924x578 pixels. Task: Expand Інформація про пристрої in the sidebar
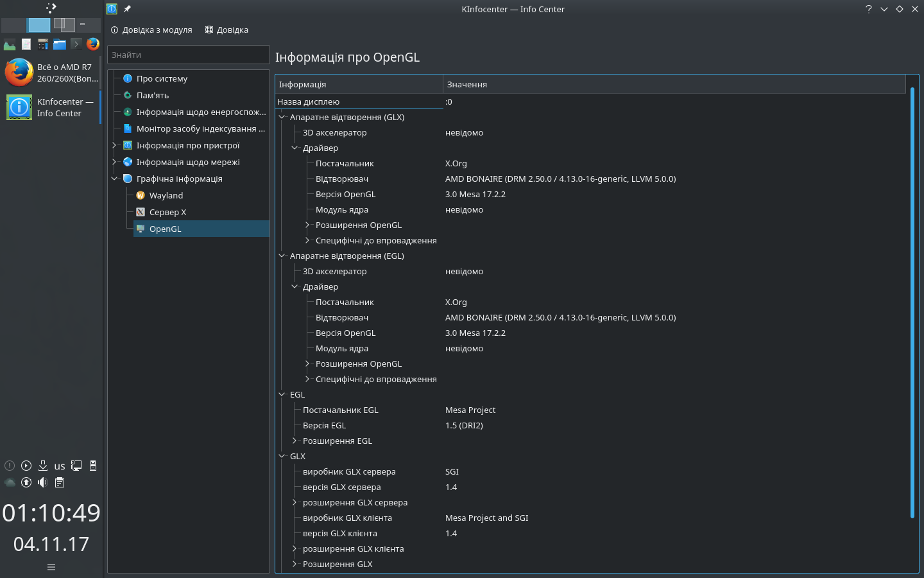click(x=114, y=146)
